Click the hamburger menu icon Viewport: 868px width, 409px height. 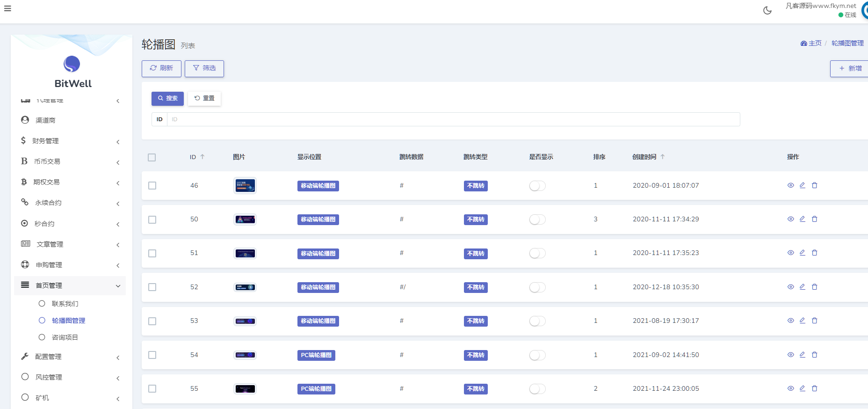pyautogui.click(x=7, y=8)
